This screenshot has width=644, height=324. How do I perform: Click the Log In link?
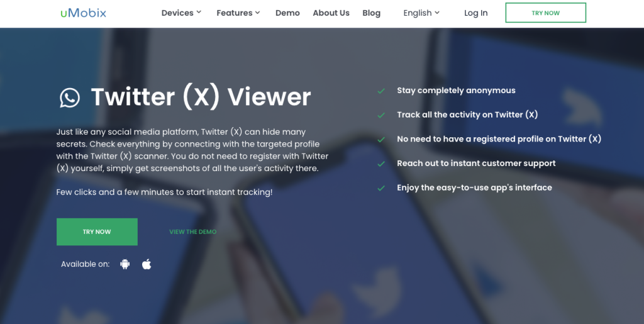pyautogui.click(x=475, y=13)
